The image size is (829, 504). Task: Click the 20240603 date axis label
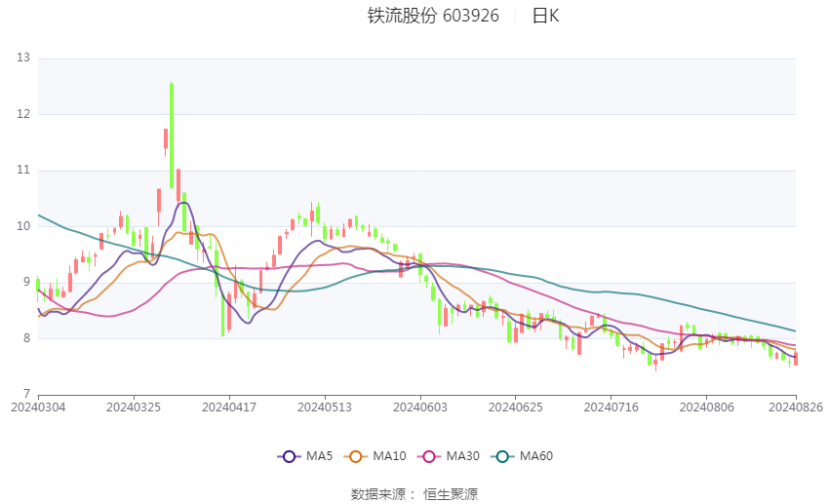tap(420, 407)
